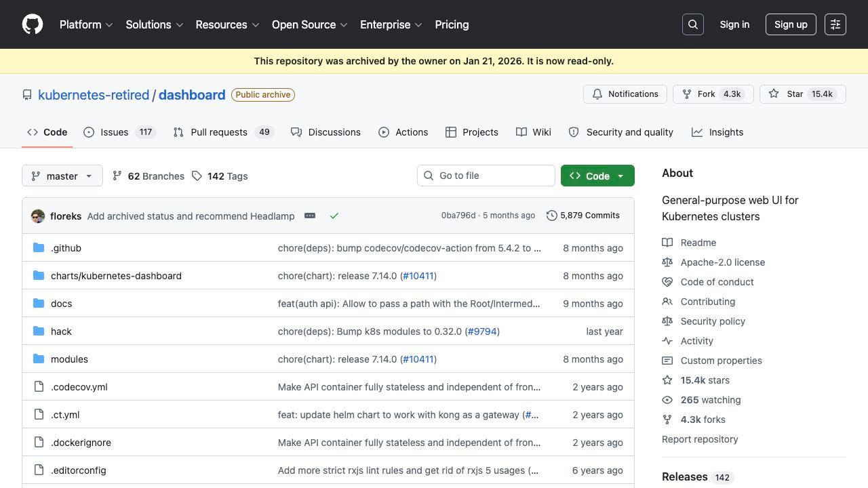Open the dashboard repository link
868x488 pixels.
click(192, 95)
